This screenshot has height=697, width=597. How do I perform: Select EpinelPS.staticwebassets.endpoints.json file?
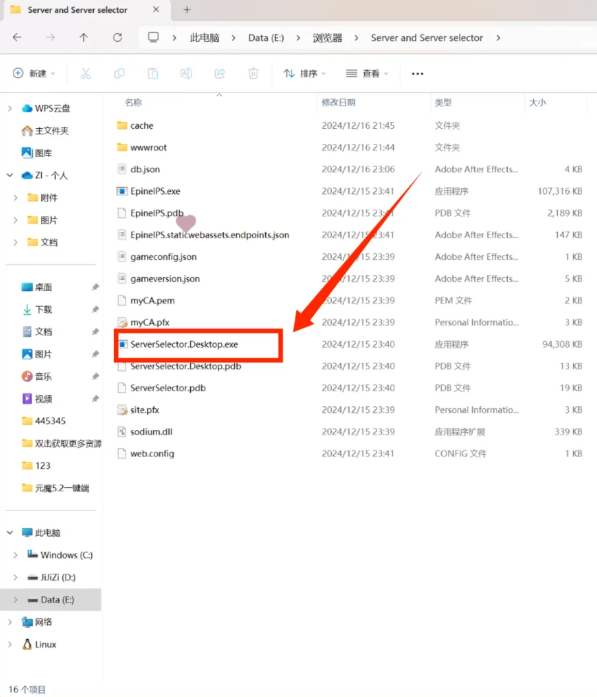[209, 235]
